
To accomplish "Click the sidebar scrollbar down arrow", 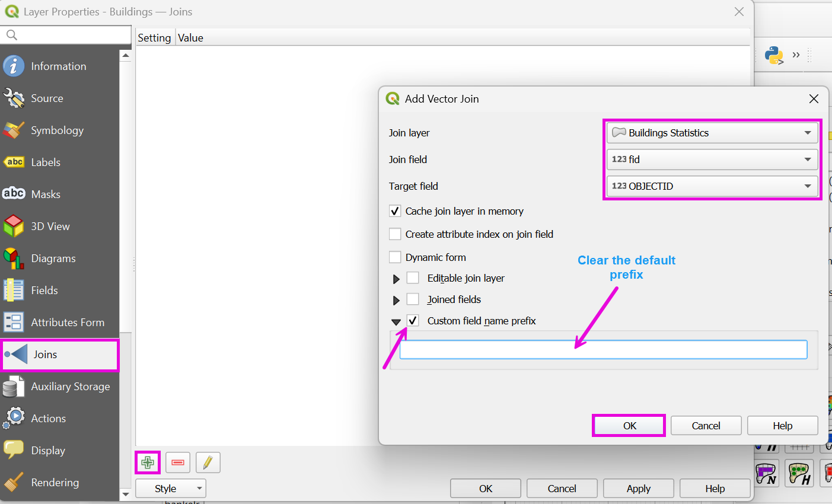I will (x=125, y=494).
